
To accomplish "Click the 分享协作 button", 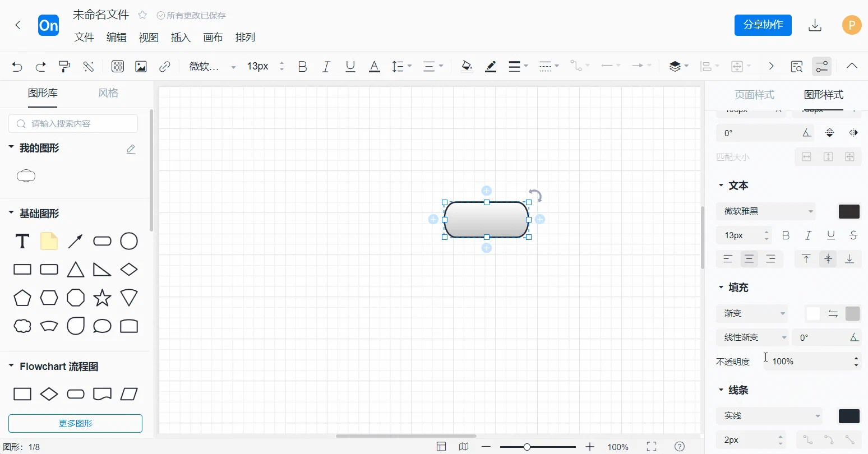I will tap(763, 25).
